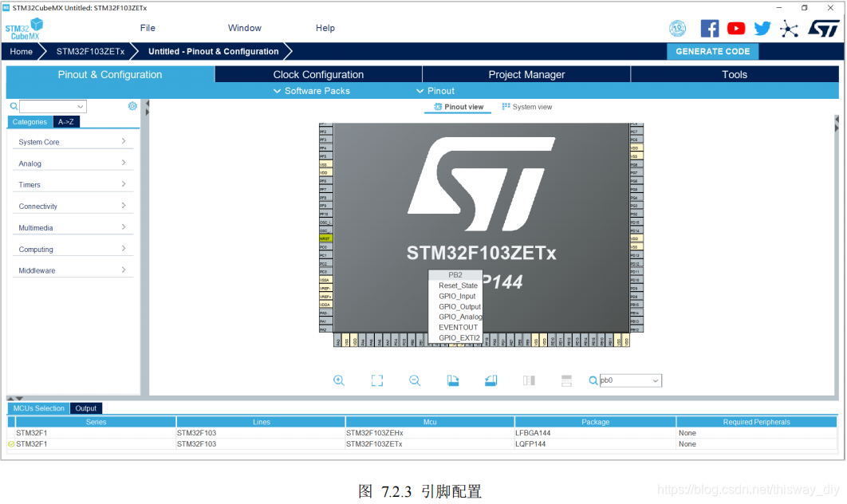Open the Software Packs dropdown
The image size is (847, 504).
(x=312, y=91)
